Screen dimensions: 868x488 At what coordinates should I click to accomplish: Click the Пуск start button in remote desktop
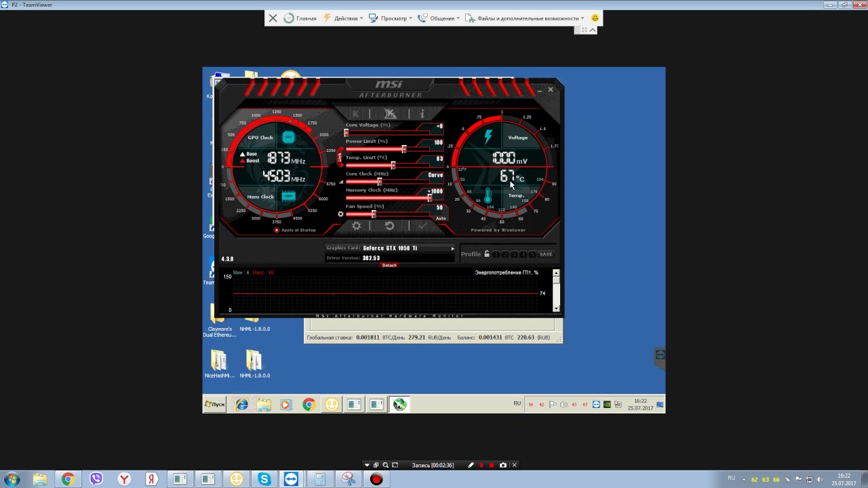(214, 405)
